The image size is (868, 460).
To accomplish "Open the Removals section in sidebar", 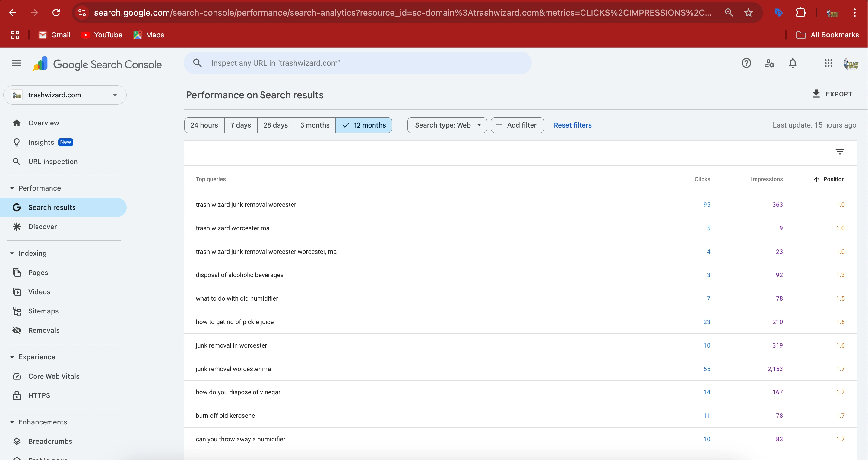I will (x=44, y=330).
